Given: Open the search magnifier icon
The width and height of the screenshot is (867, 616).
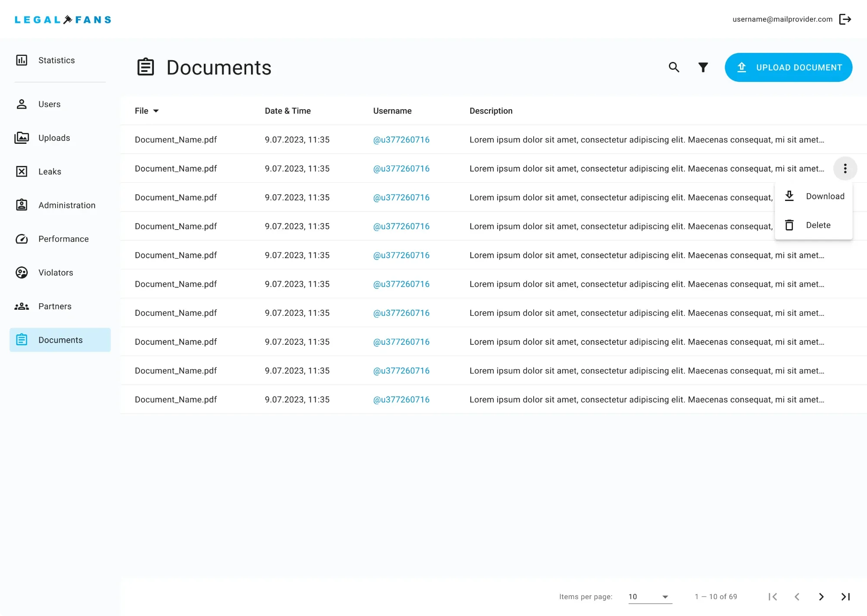Looking at the screenshot, I should 674,67.
